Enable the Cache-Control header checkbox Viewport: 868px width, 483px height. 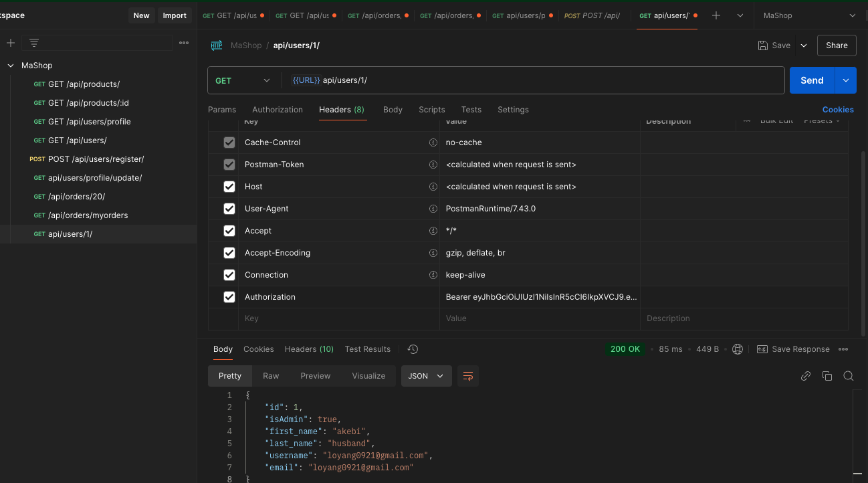click(x=229, y=142)
